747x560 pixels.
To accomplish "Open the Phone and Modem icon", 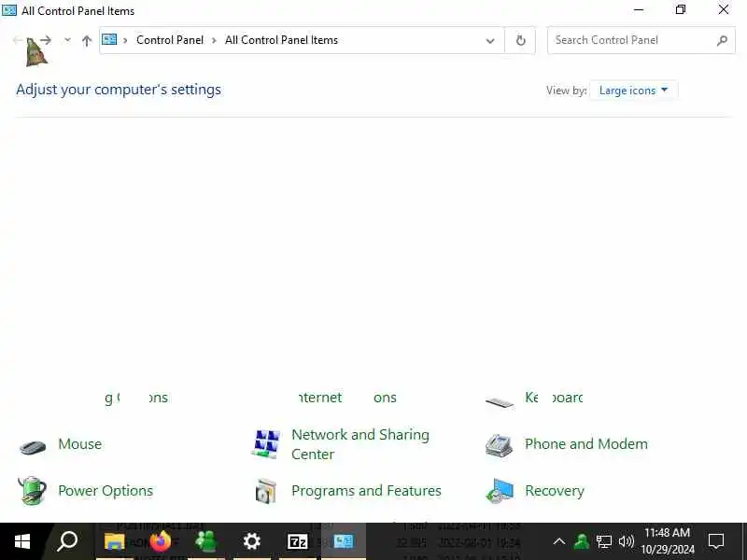I will 499,445.
